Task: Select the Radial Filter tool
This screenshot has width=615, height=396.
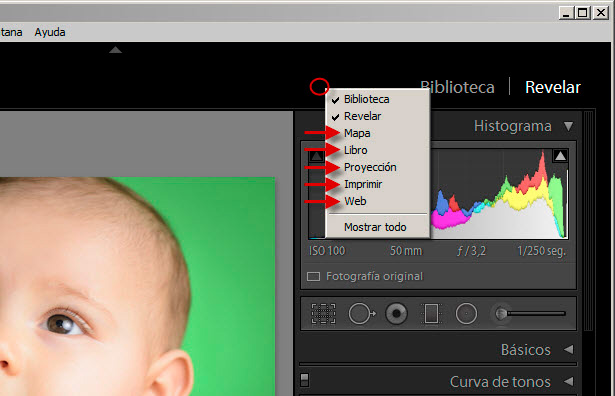Action: pyautogui.click(x=466, y=314)
